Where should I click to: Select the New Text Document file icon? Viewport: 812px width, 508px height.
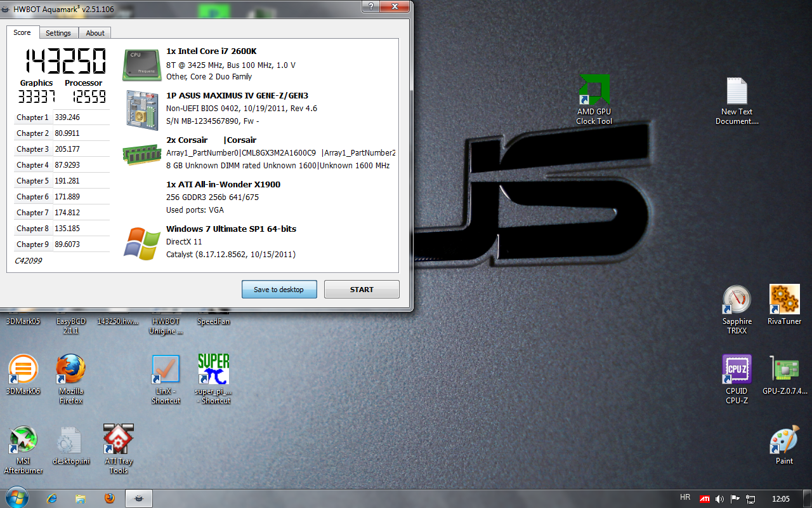pos(737,101)
